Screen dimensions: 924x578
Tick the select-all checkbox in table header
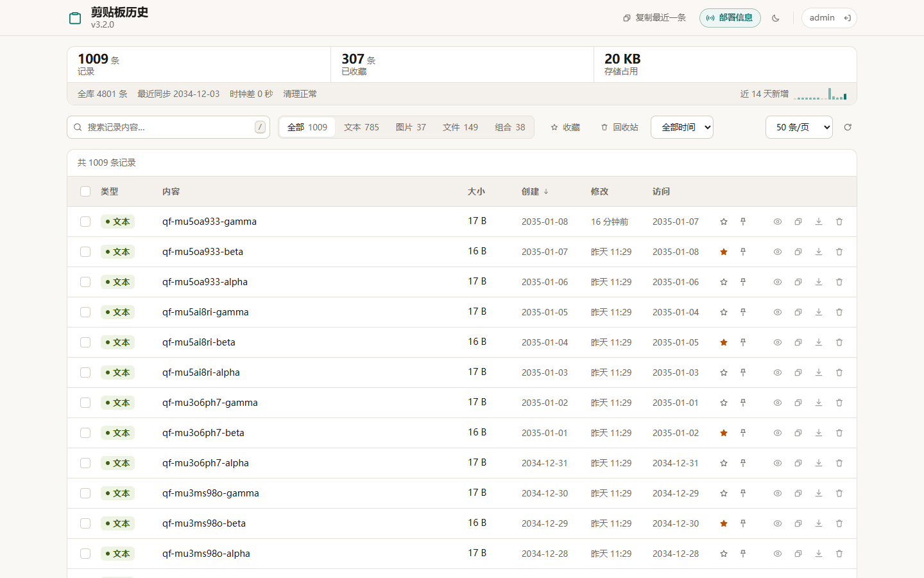click(85, 191)
